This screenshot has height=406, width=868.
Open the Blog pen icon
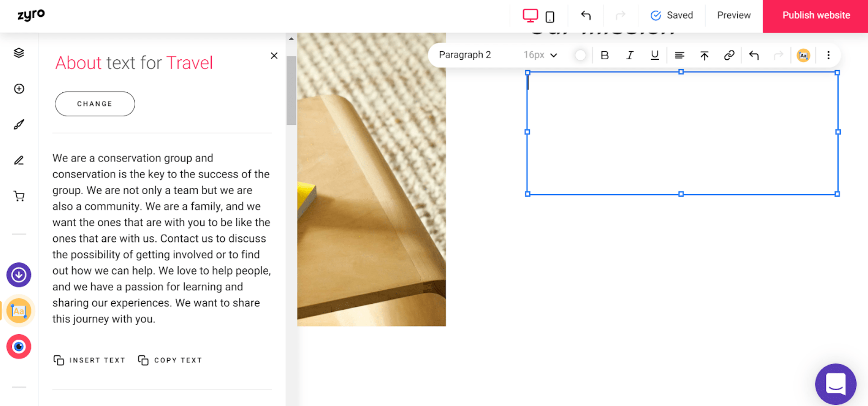click(19, 160)
